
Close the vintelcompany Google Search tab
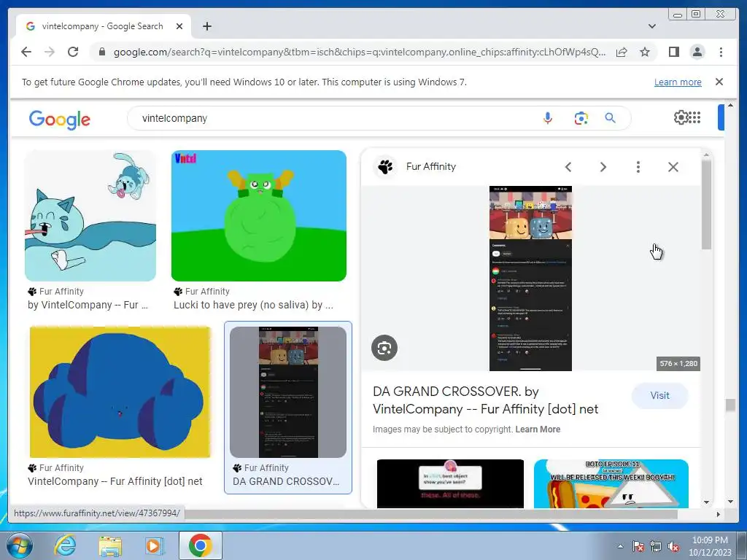point(179,26)
